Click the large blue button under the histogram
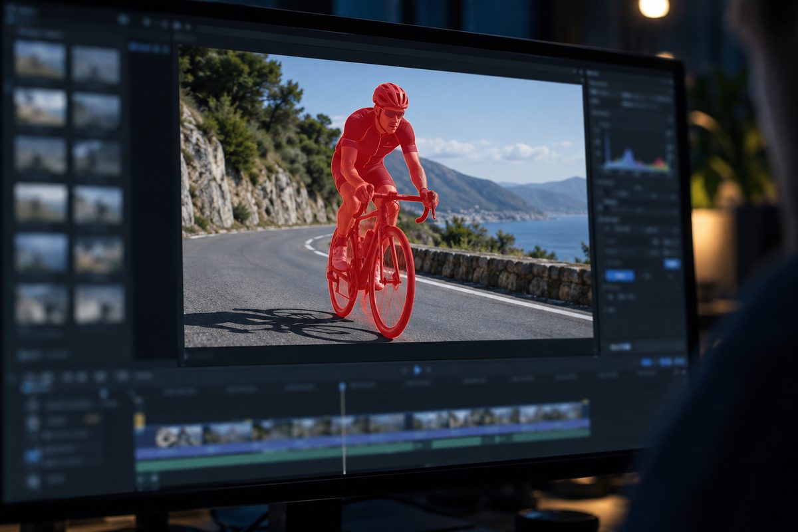 click(x=620, y=275)
